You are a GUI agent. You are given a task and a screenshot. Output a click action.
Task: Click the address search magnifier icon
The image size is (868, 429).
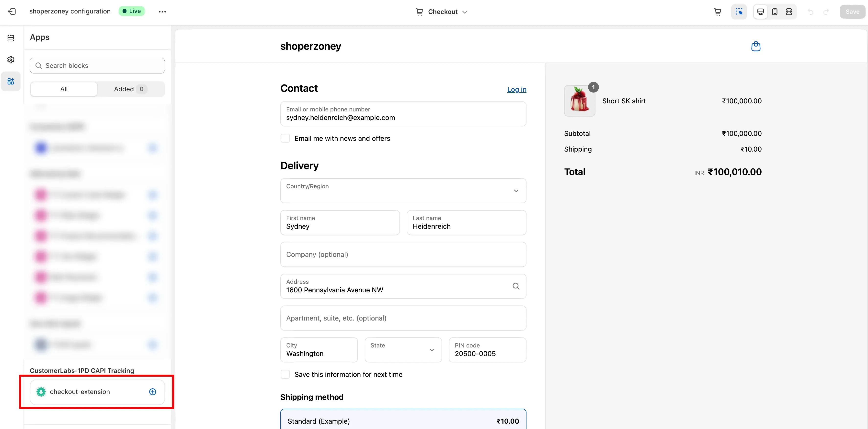(x=516, y=286)
